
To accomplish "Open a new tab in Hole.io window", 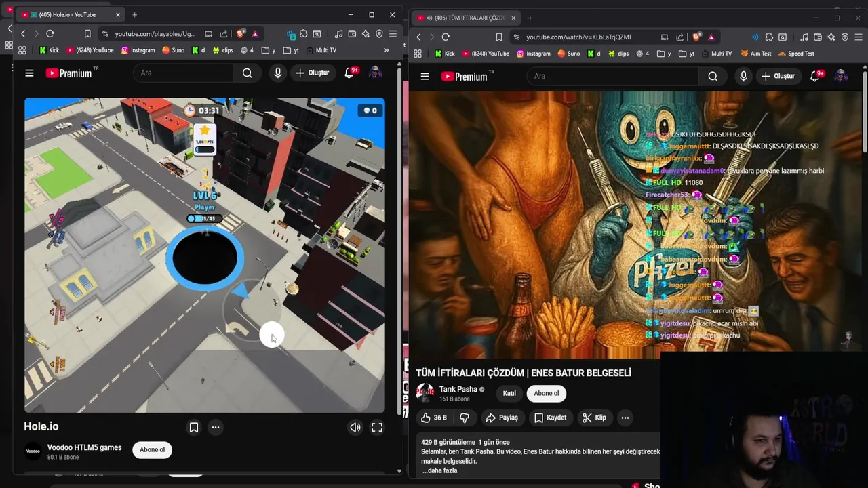I will (134, 14).
